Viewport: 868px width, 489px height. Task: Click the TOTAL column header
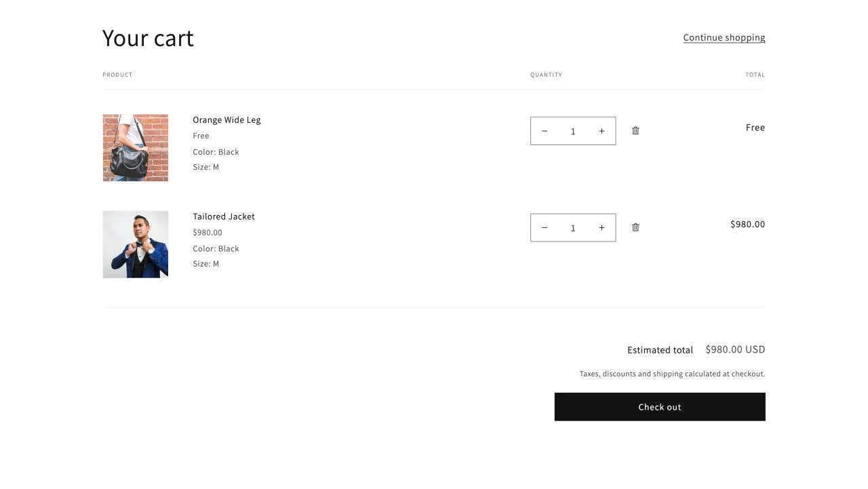[x=755, y=75]
